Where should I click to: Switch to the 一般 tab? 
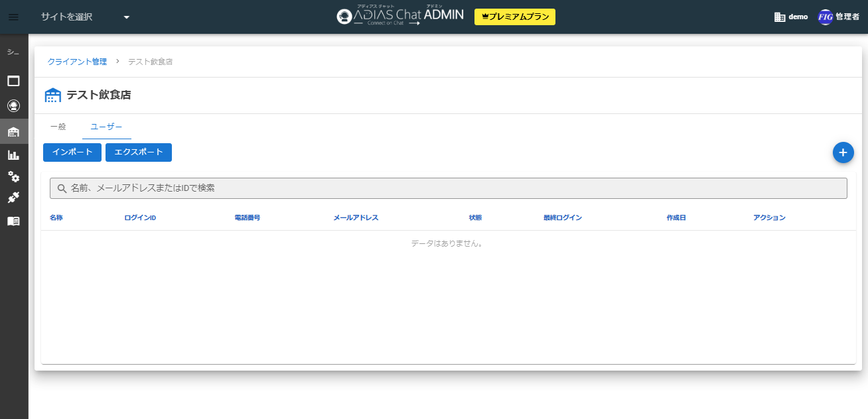58,127
